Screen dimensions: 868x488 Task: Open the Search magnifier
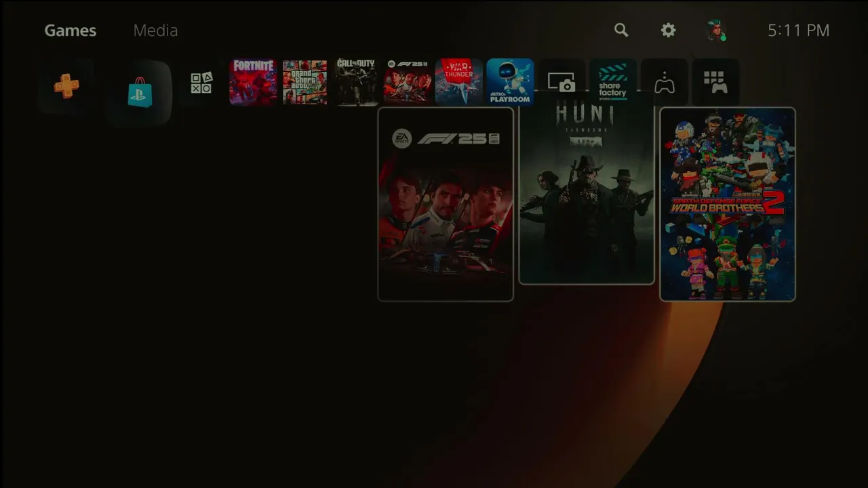(621, 30)
